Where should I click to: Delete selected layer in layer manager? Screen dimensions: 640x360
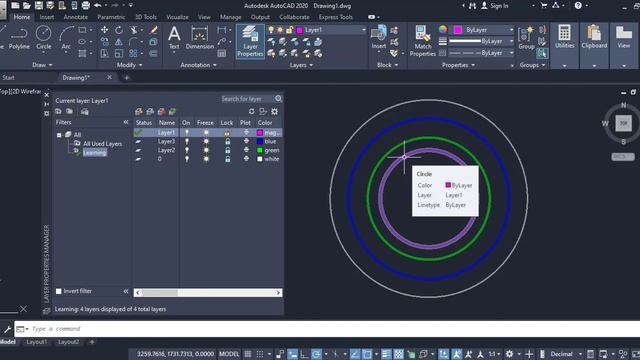coord(162,111)
